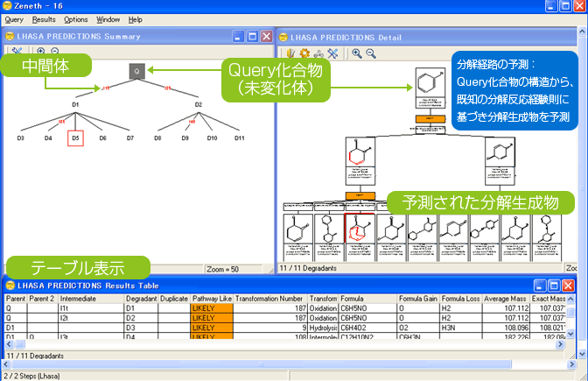588x381 pixels.
Task: Open the Results menu
Action: [44, 19]
